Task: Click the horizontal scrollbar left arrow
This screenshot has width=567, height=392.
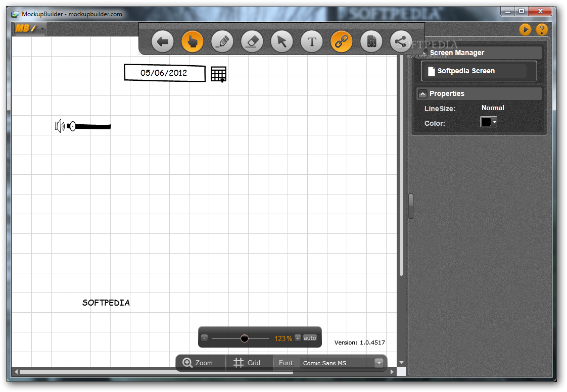Action: point(16,372)
